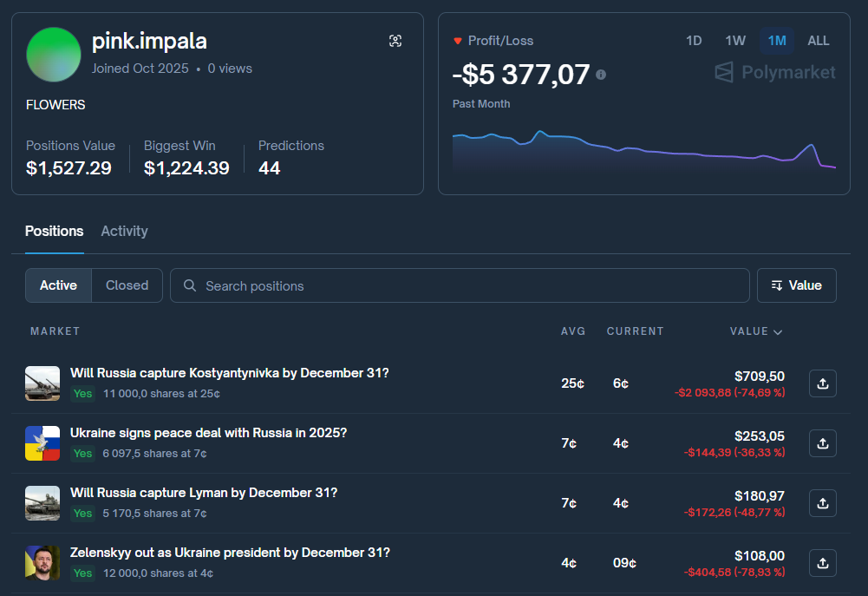Click the -$2 093,88 (-74,69 %) loss

(729, 392)
